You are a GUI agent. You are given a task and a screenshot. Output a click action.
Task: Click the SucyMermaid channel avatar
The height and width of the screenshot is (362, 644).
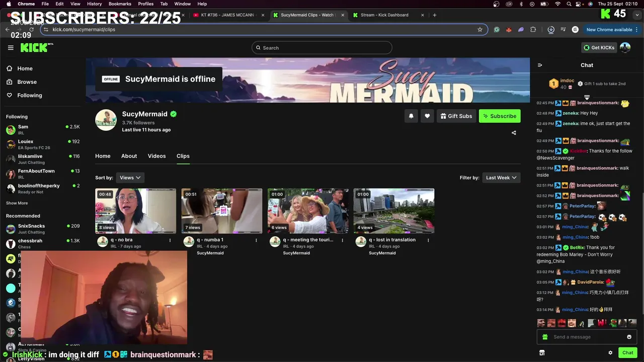click(x=106, y=120)
